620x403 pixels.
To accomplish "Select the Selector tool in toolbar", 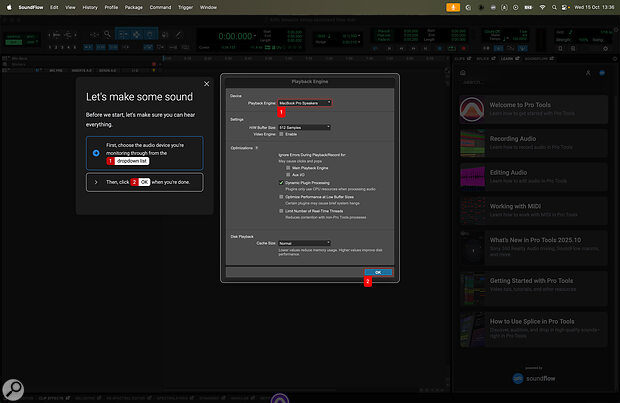I will coord(136,35).
